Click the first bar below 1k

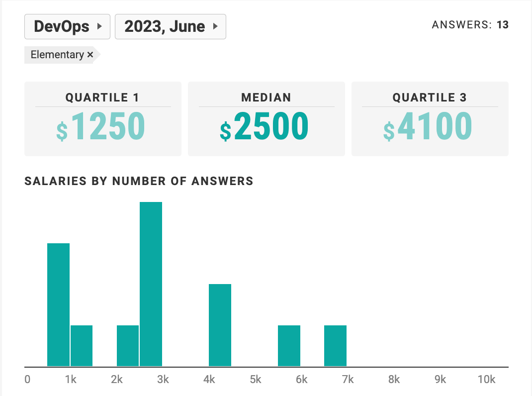[58, 304]
